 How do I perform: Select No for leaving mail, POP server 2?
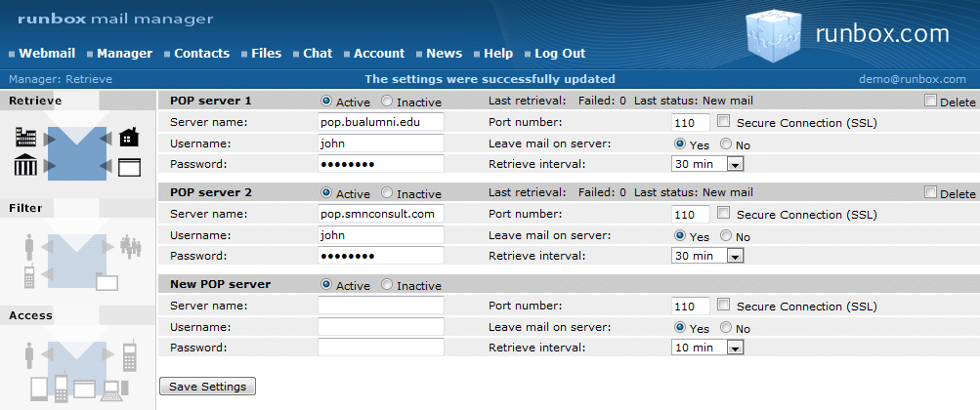[726, 236]
